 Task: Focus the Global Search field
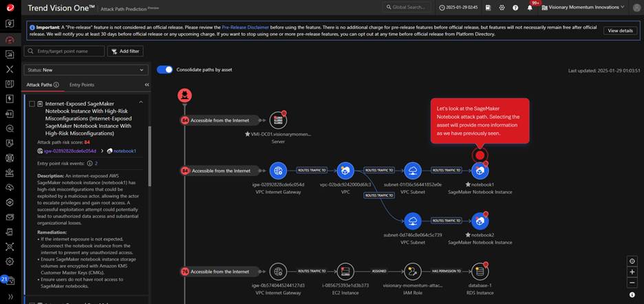click(407, 8)
